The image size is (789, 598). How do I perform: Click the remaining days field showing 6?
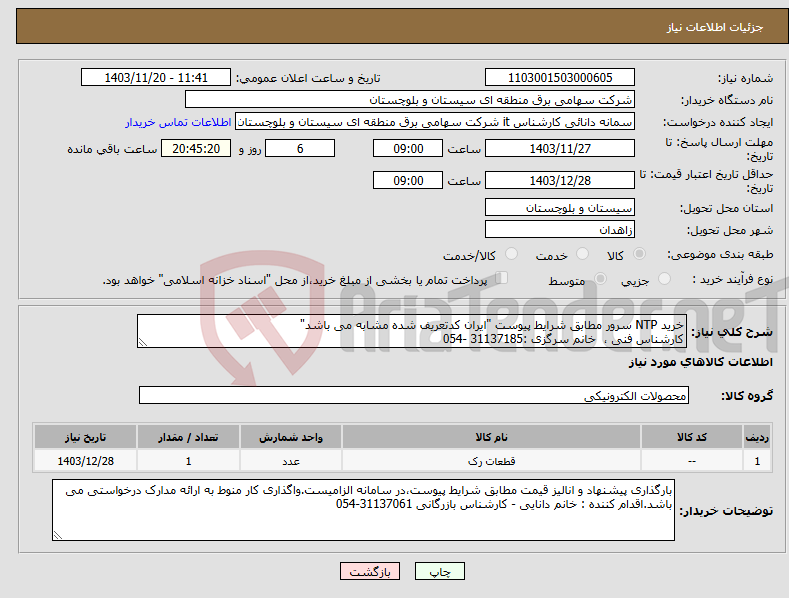click(x=300, y=148)
